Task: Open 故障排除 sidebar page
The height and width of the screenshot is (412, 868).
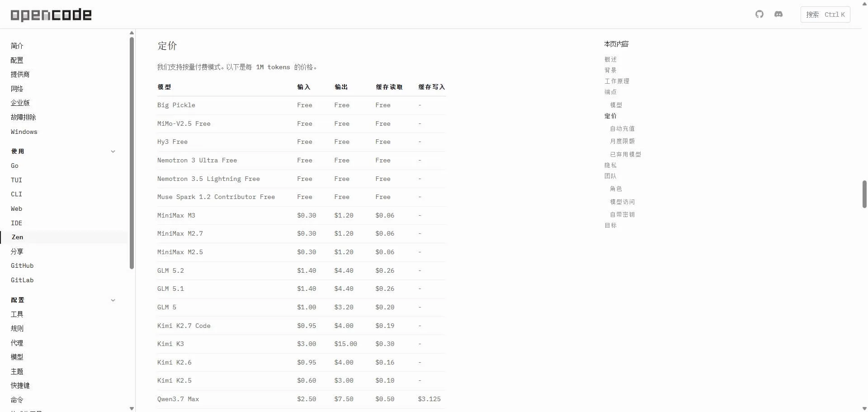Action: point(24,117)
